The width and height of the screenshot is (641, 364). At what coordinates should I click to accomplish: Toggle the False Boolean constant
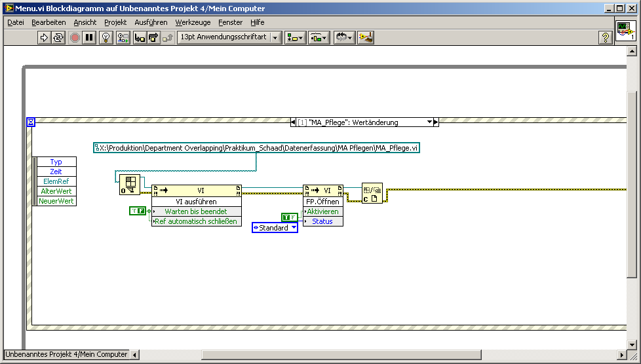[x=138, y=211]
